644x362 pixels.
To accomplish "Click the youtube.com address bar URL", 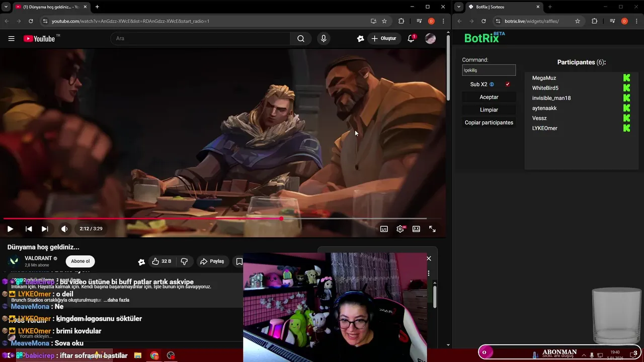I will coord(130,21).
